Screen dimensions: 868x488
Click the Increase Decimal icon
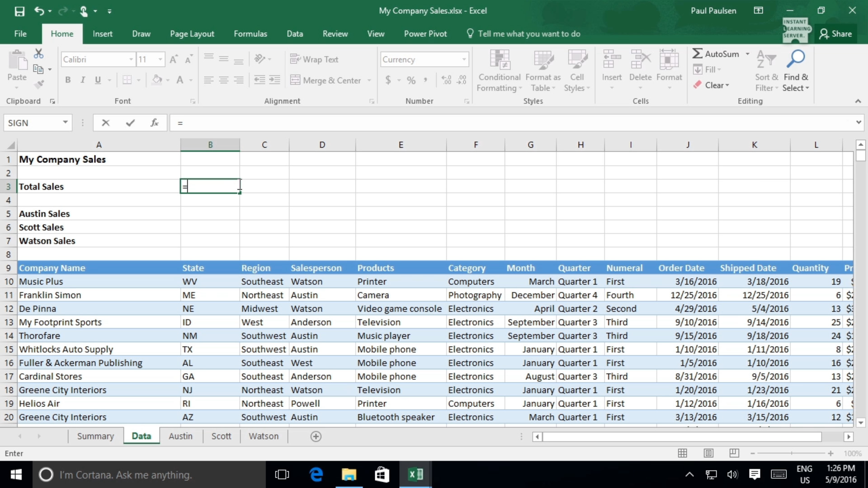pos(446,80)
